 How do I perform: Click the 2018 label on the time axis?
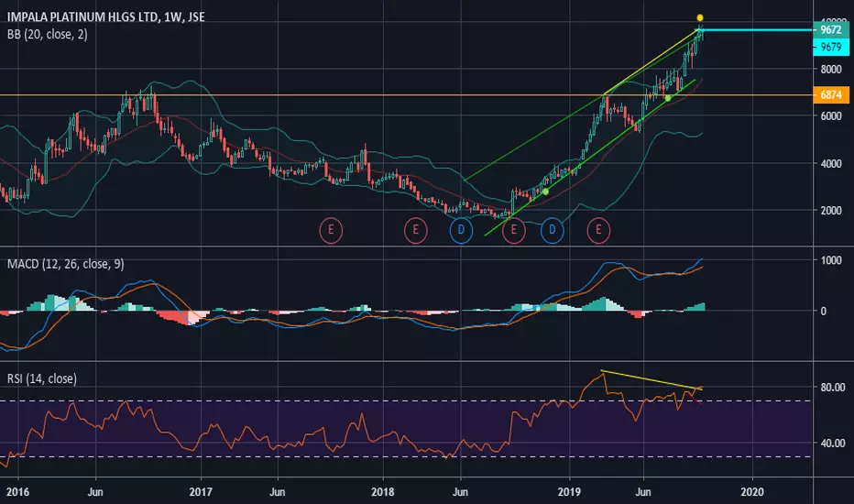coord(382,492)
